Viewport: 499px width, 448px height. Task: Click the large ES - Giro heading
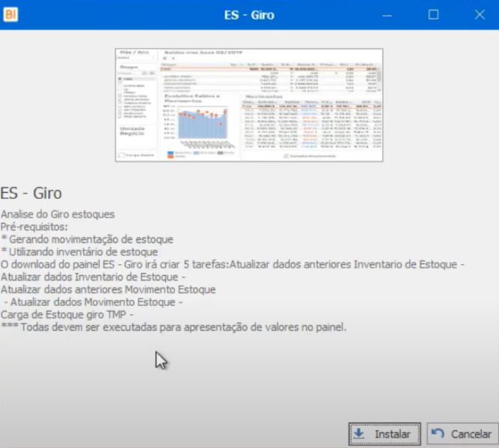pyautogui.click(x=31, y=193)
